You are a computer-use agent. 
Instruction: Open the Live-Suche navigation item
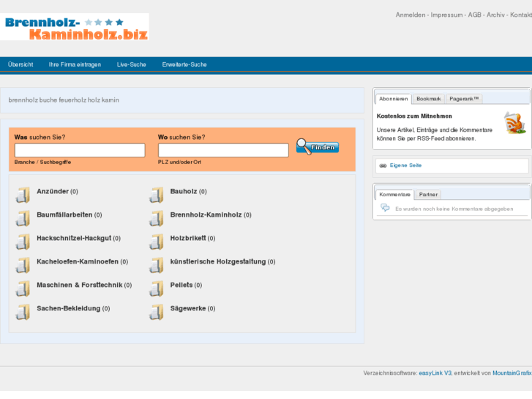[132, 64]
